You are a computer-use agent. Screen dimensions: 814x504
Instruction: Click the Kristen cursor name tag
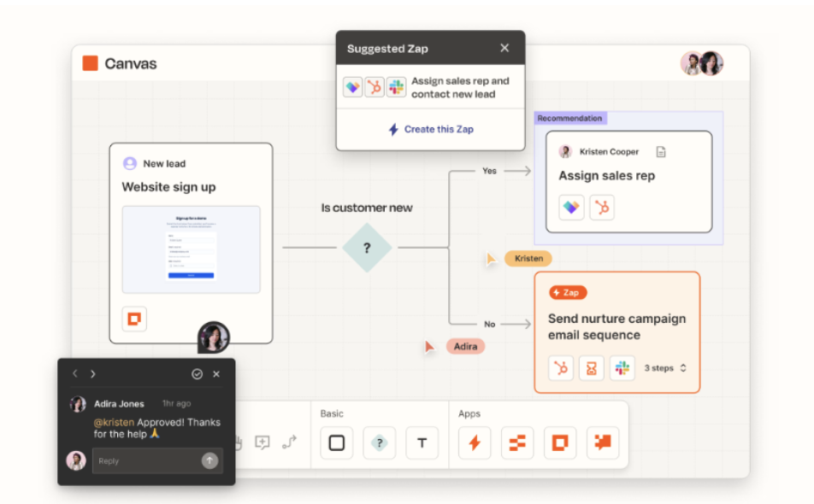[x=528, y=258]
